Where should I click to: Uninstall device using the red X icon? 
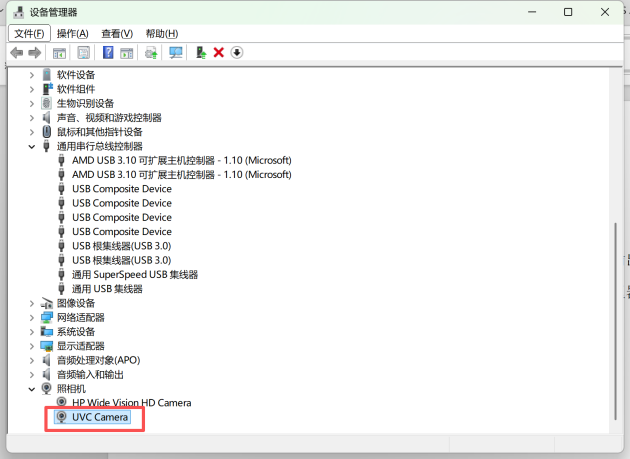[x=219, y=53]
